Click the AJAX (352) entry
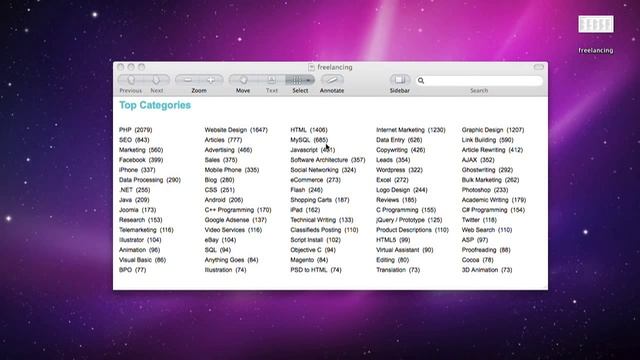 [478, 160]
